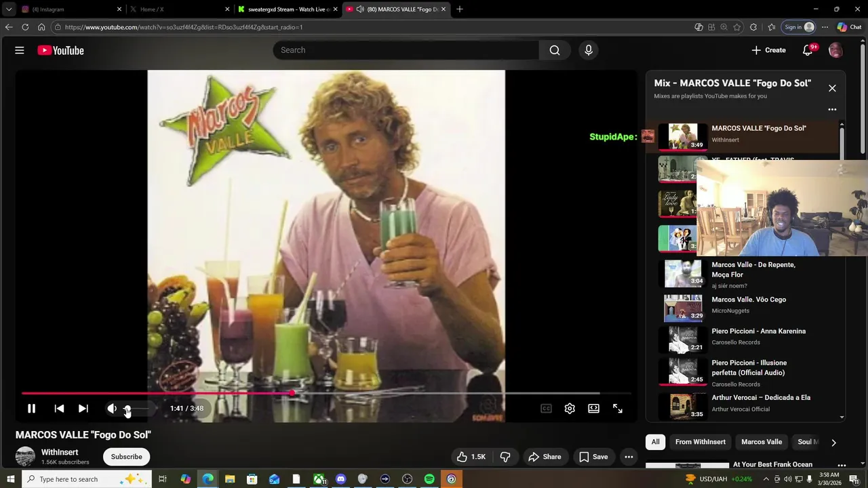Click the volume slider handle

coord(127,409)
